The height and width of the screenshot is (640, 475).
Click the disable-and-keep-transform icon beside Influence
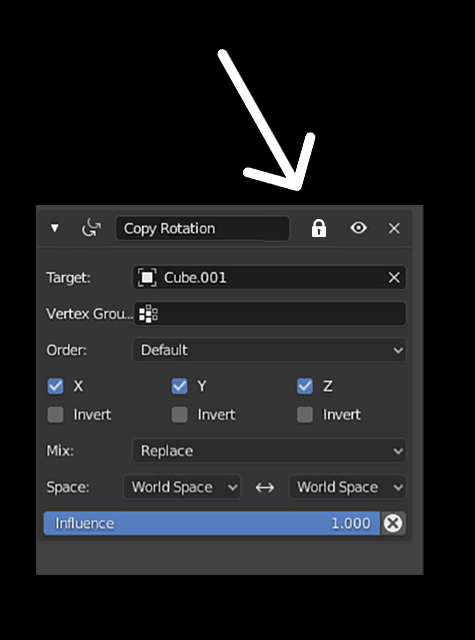(393, 523)
